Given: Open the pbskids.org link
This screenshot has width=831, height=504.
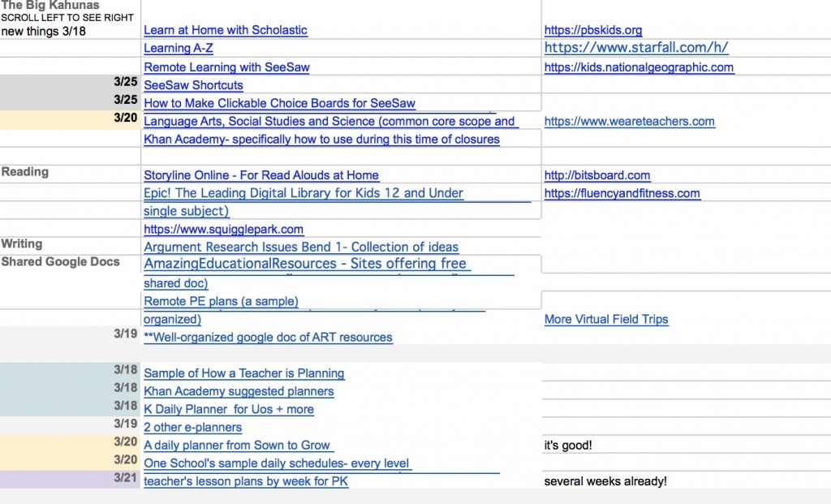Looking at the screenshot, I should [x=593, y=30].
